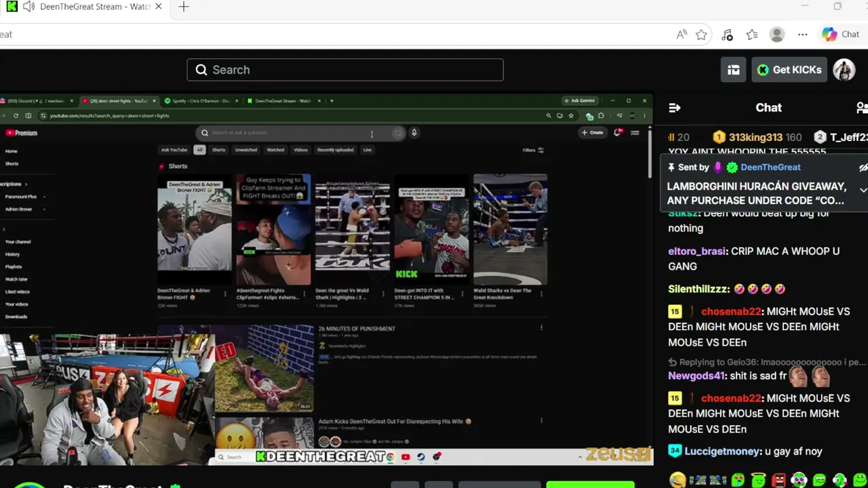
Task: Add this page to Edge favorites star
Action: tap(701, 35)
